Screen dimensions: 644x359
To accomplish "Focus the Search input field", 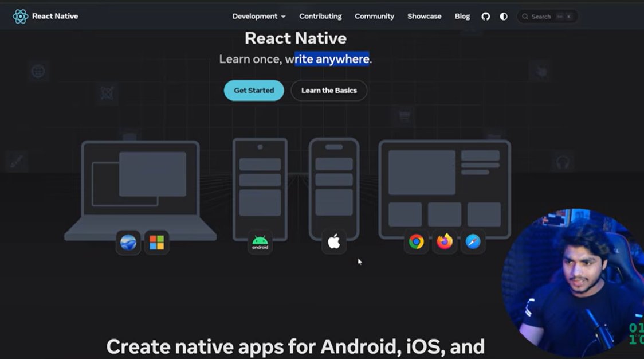I will [x=547, y=17].
